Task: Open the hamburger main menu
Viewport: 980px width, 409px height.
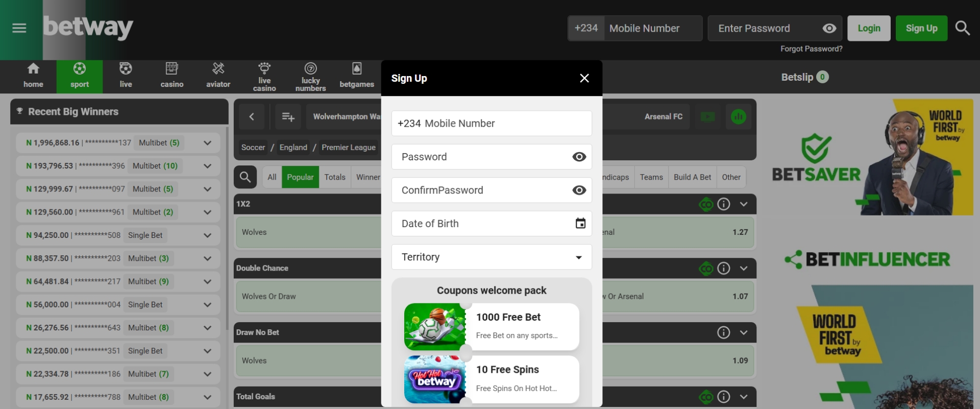Action: tap(19, 28)
